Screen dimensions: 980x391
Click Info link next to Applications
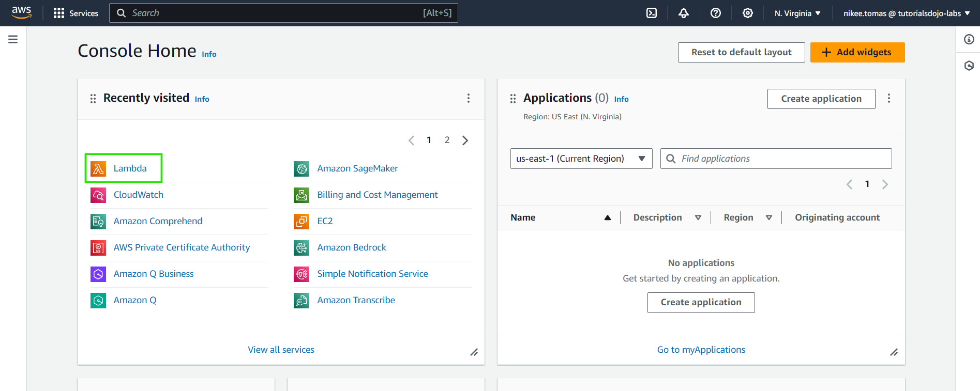[x=621, y=99]
